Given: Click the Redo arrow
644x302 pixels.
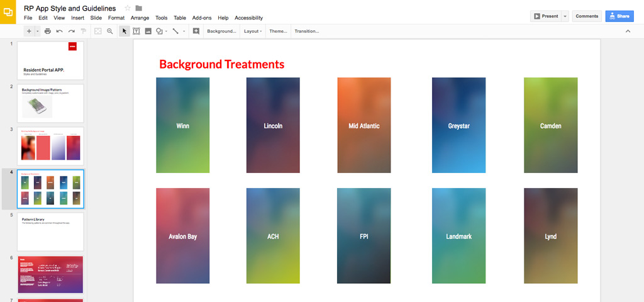Looking at the screenshot, I should coord(72,31).
